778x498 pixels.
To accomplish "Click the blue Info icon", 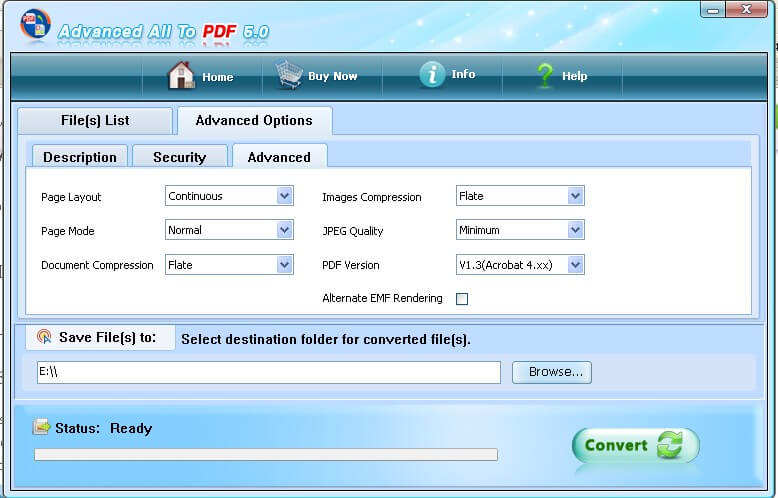I will 432,74.
